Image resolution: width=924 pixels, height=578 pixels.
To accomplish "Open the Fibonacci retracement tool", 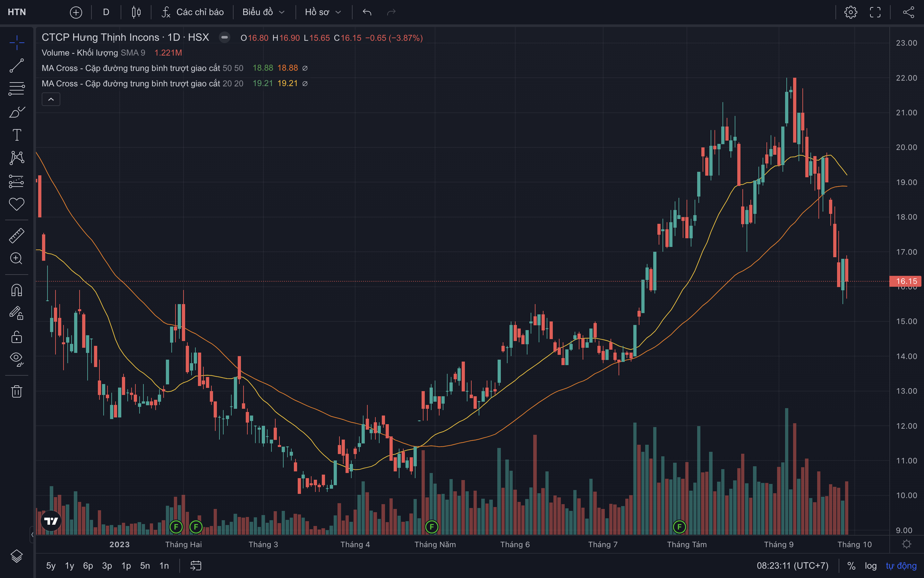I will coord(17,89).
